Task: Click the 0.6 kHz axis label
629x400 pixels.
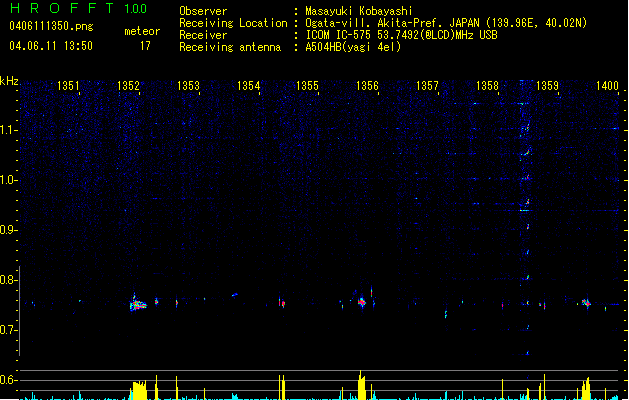Action: (9, 380)
